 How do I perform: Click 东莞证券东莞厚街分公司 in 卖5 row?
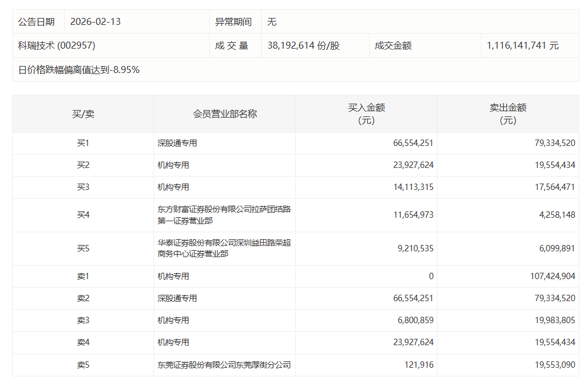223,365
